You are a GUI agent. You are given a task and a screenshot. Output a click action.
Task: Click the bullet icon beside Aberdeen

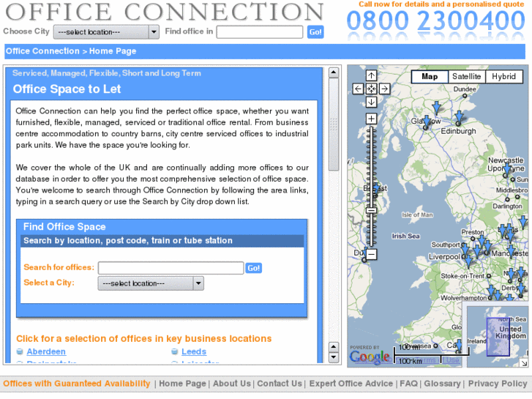click(20, 351)
